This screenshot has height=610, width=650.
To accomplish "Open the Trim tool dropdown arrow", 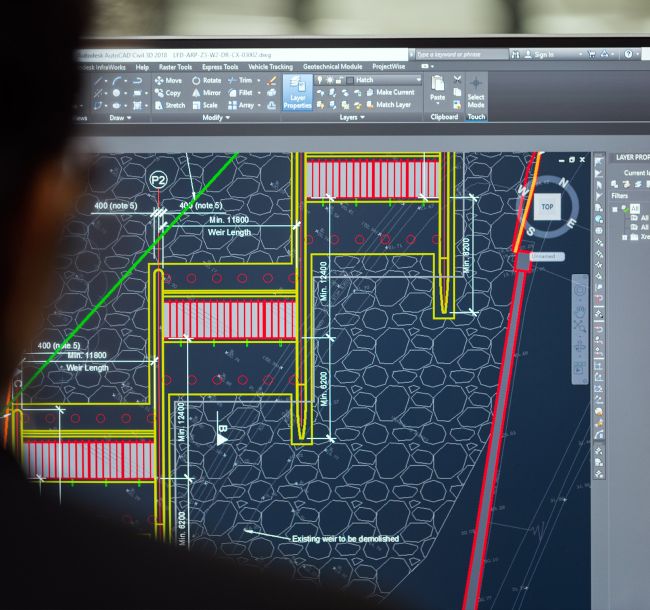I will (259, 80).
